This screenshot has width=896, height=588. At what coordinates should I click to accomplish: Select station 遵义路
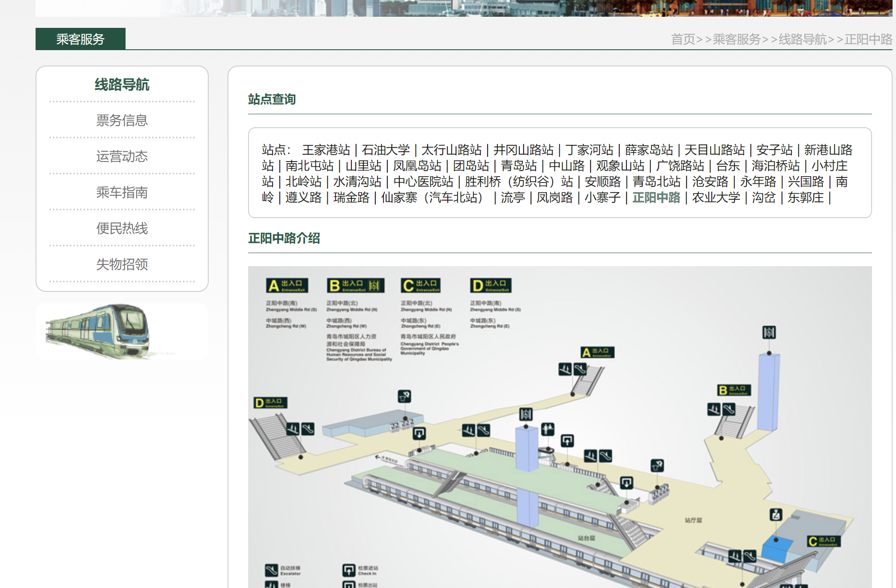click(303, 198)
